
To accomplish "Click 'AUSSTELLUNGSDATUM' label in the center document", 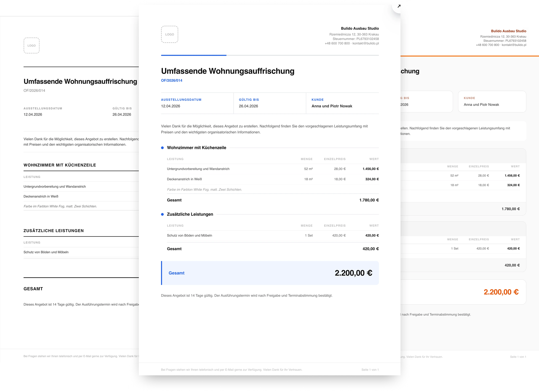I will coord(181,100).
